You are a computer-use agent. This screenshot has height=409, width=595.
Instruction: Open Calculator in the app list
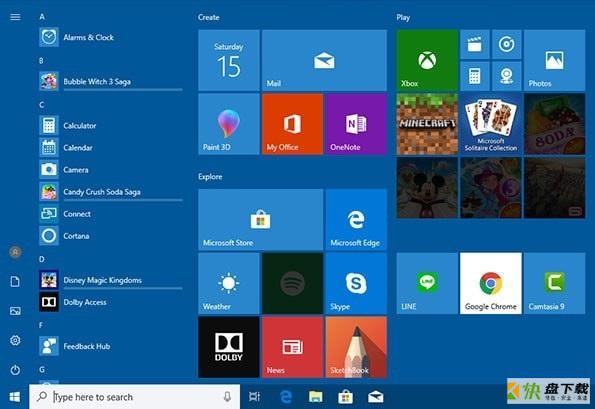point(110,125)
